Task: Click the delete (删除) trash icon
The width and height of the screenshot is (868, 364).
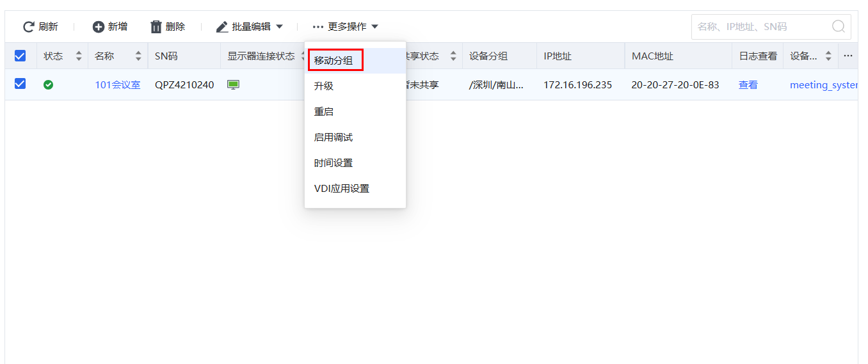Action: pyautogui.click(x=156, y=27)
